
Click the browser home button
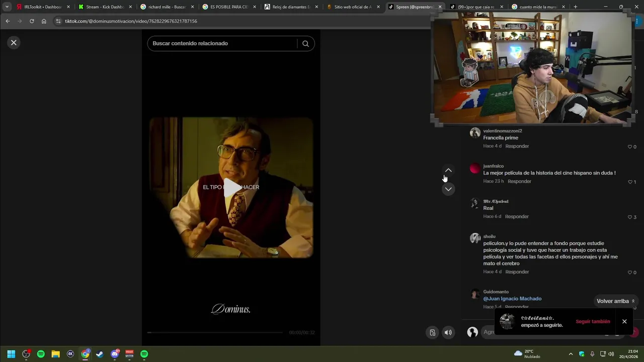tap(44, 21)
